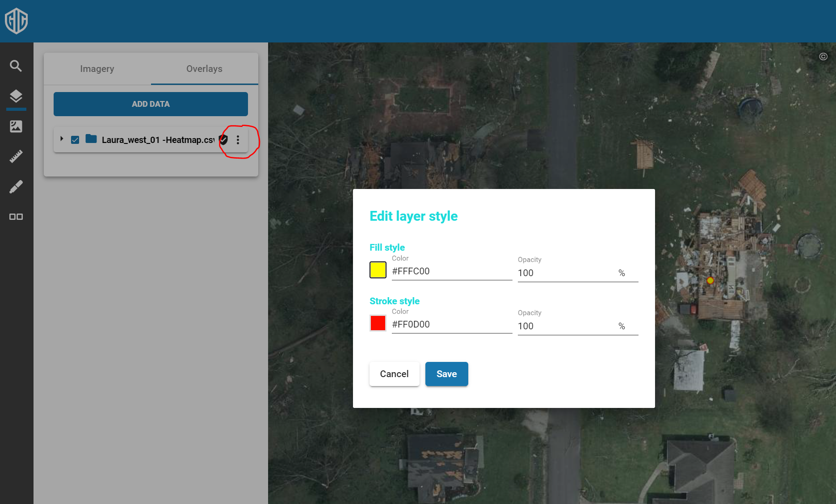Switch to the Imagery tab
This screenshot has width=836, height=504.
pyautogui.click(x=97, y=69)
